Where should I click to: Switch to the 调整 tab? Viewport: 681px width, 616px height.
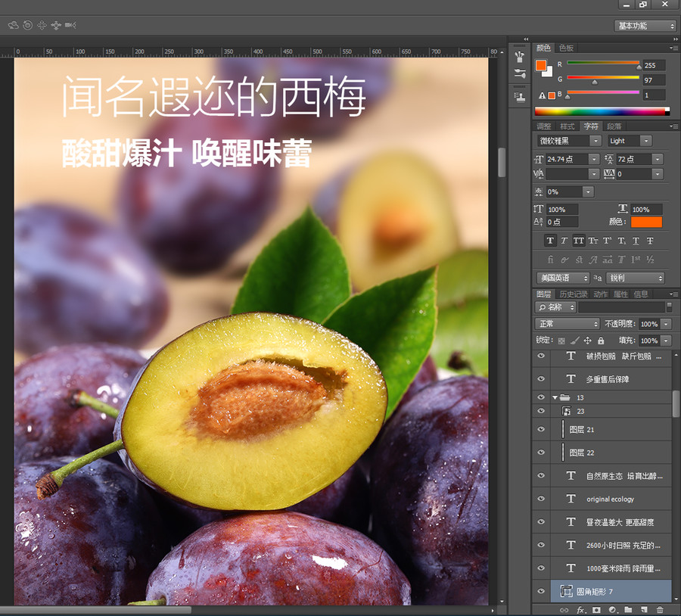pos(544,126)
